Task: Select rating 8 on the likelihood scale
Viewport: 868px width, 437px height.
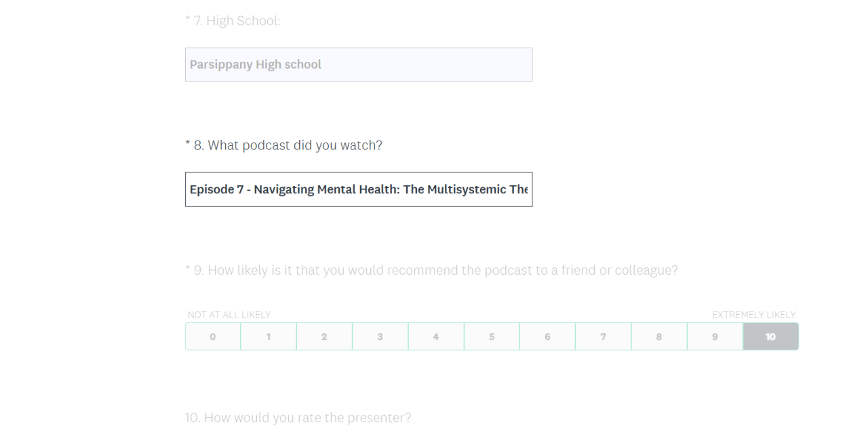Action: [659, 337]
